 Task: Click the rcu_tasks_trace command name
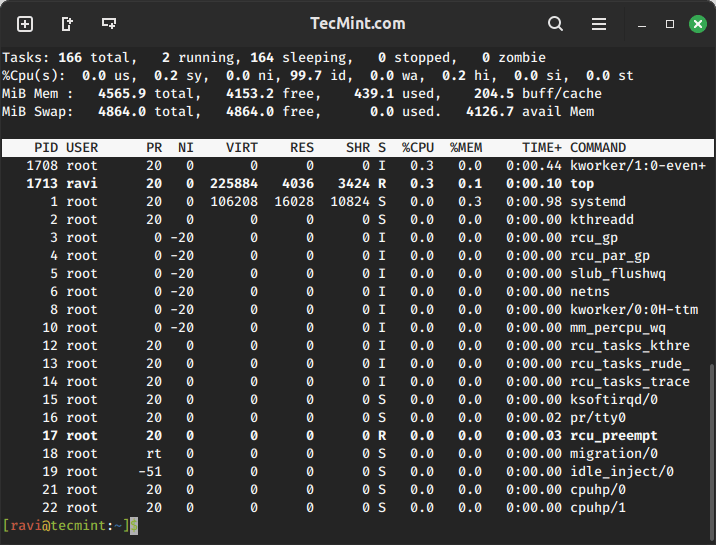tap(630, 382)
